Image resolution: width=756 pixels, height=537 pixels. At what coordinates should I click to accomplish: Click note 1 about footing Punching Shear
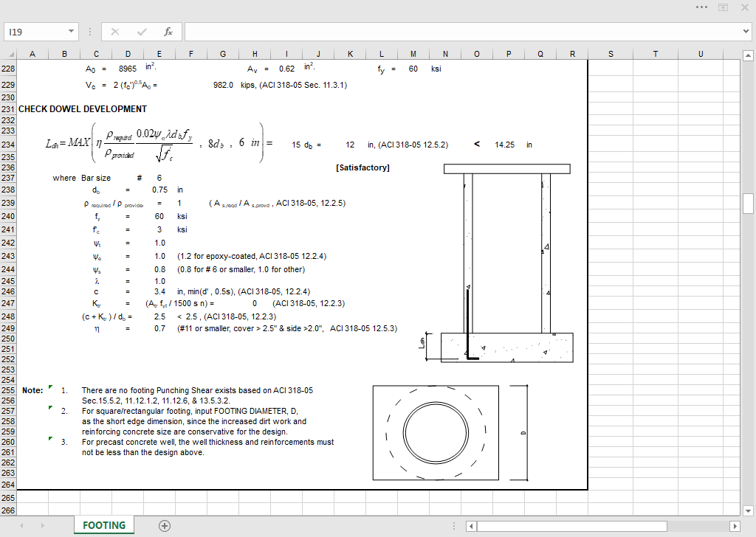tap(197, 395)
